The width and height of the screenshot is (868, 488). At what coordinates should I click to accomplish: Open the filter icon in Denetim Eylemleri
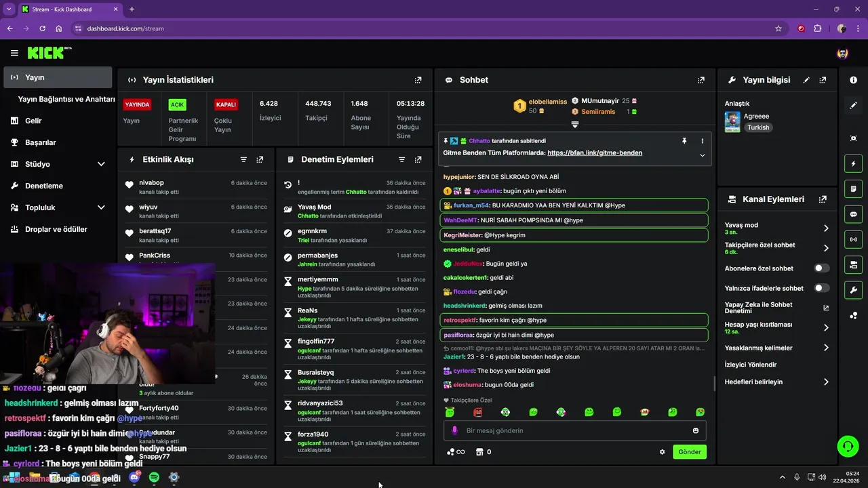point(401,160)
